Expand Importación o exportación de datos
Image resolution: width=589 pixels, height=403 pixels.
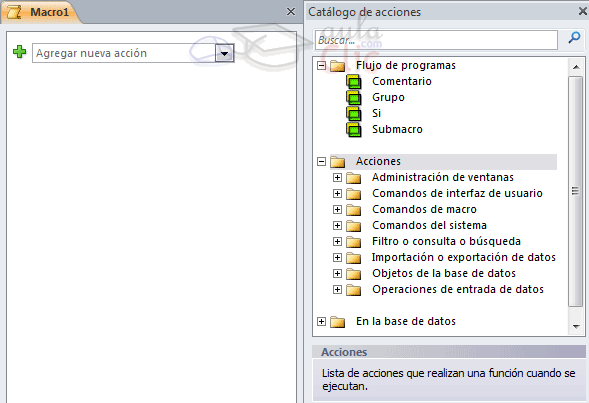[337, 258]
